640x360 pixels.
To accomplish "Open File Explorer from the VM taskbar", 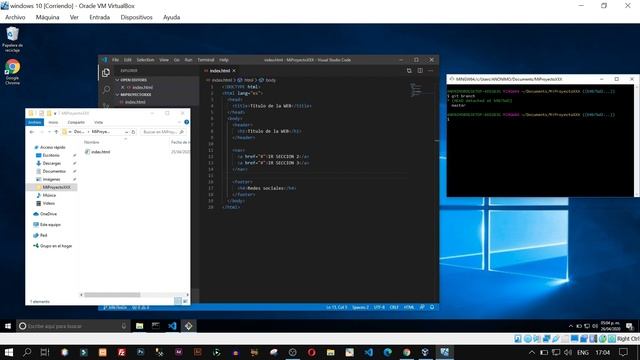I will (x=140, y=326).
